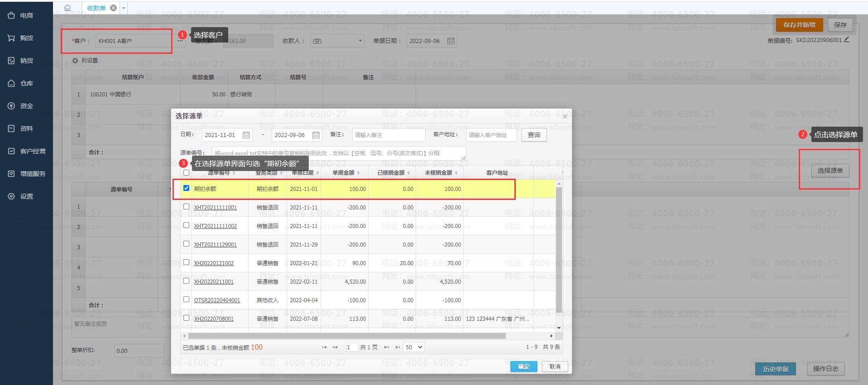The width and height of the screenshot is (868, 385).
Task: Check the XHT20211111001 row checkbox
Action: tap(186, 207)
